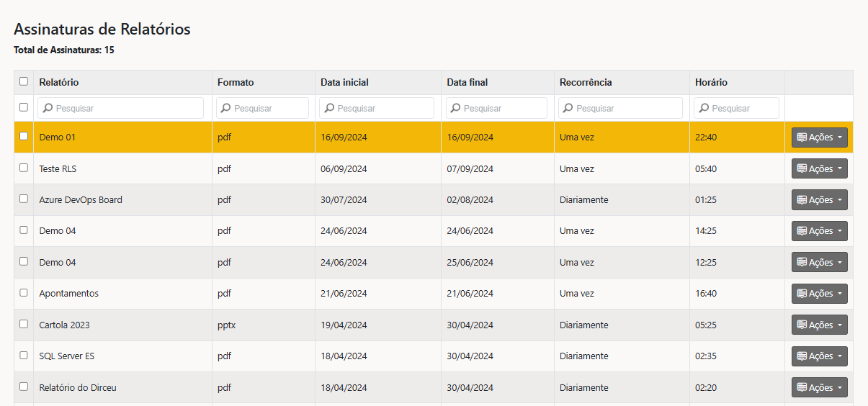Click the magnifier icon in Recorrência filter
The height and width of the screenshot is (406, 868).
pos(568,109)
